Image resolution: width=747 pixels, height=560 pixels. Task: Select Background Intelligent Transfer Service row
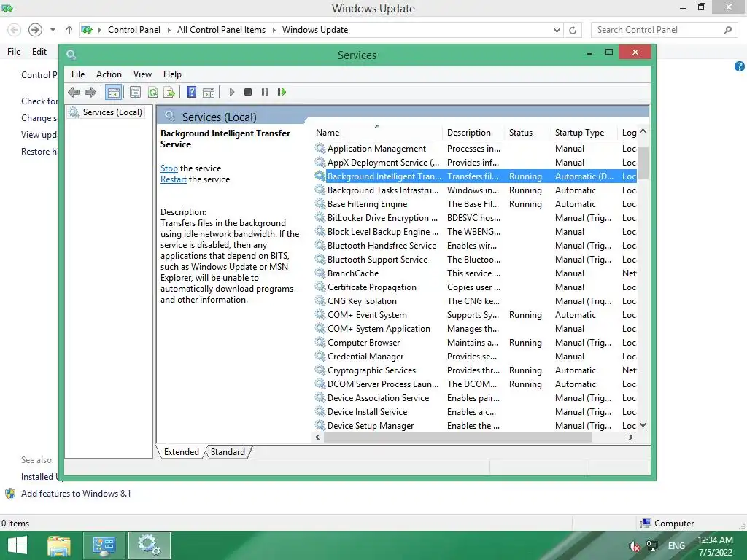pyautogui.click(x=474, y=176)
